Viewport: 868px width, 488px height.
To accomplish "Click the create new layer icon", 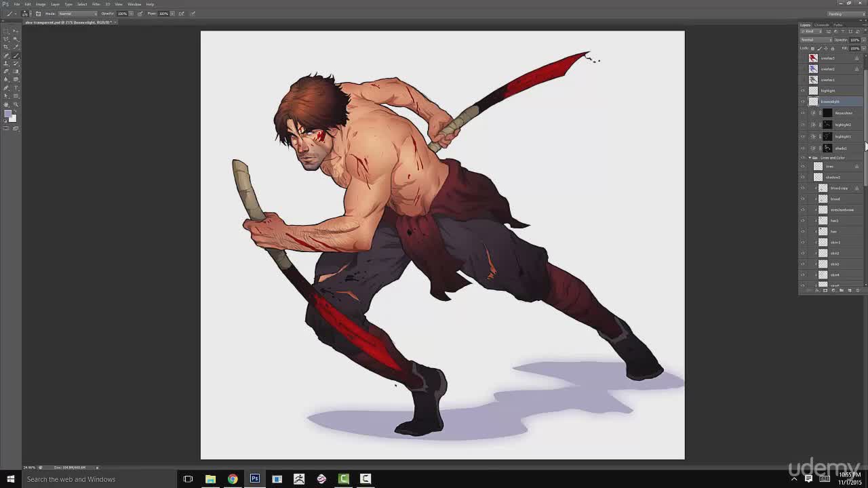I will click(x=850, y=290).
